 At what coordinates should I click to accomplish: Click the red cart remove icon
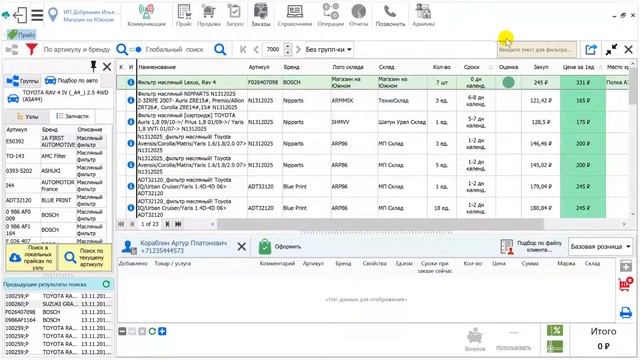(x=626, y=284)
